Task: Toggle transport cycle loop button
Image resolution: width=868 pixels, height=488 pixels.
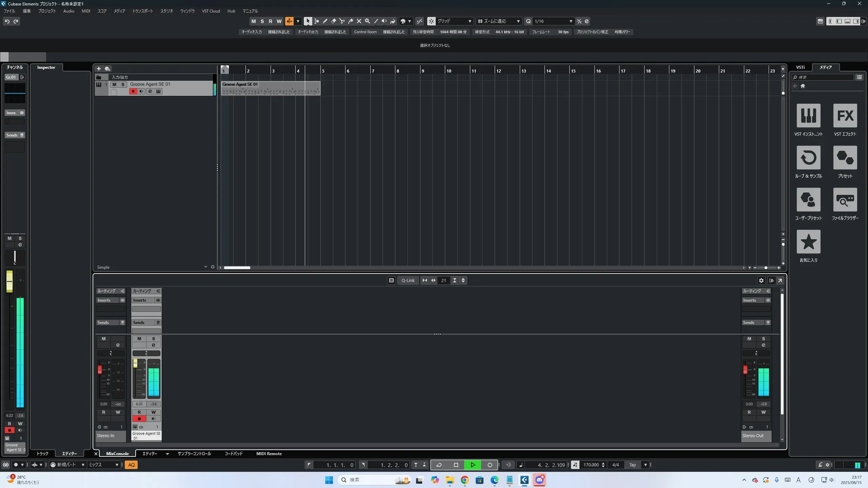Action: 439,465
